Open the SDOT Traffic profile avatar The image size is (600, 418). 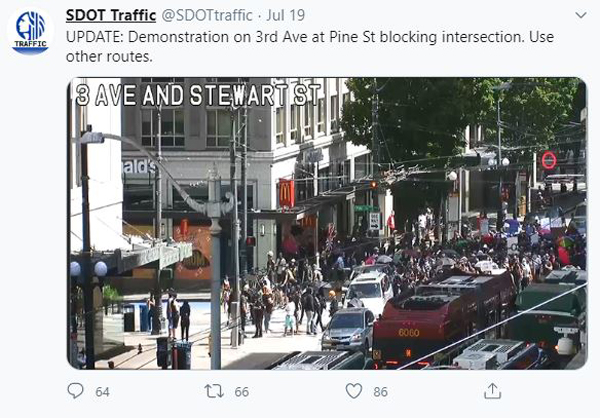pos(31,32)
